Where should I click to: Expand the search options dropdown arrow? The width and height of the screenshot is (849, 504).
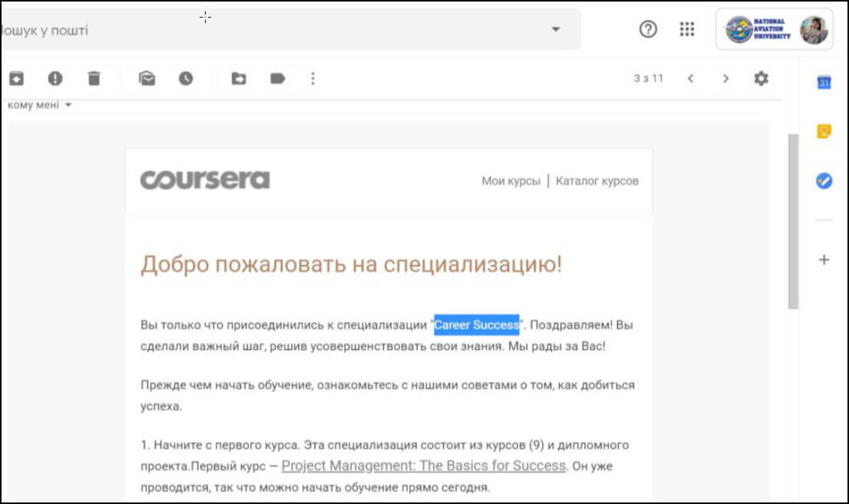(556, 30)
